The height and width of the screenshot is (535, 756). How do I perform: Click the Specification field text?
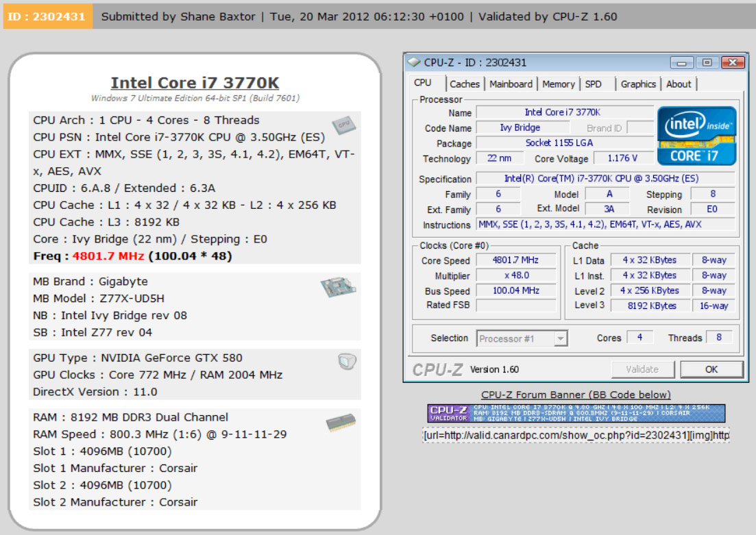tap(605, 179)
